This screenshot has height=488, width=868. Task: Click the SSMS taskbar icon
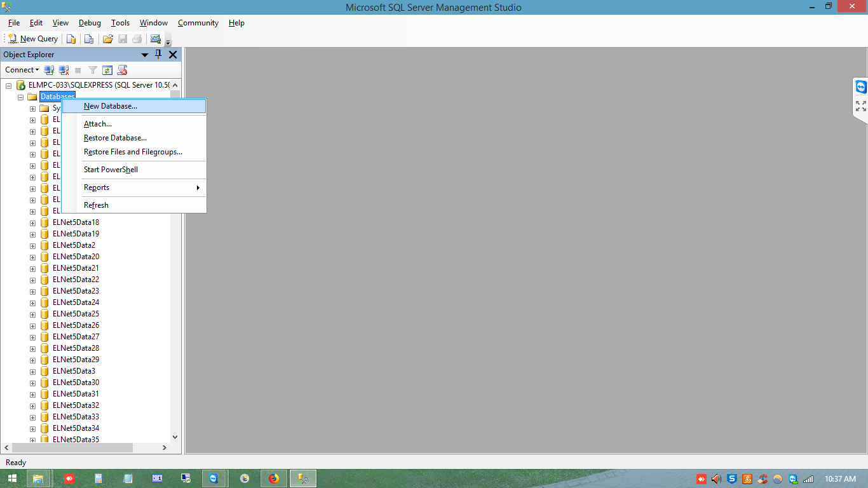pos(303,478)
